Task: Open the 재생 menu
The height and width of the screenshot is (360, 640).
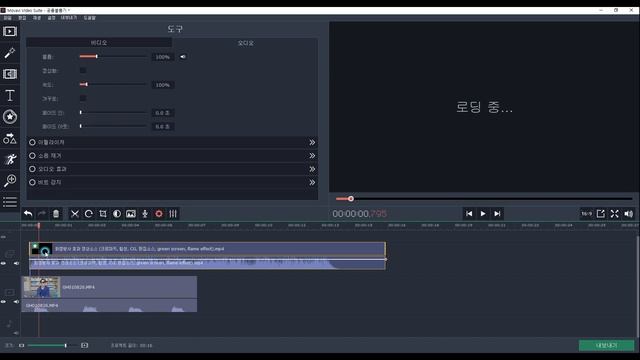Action: [x=37, y=18]
